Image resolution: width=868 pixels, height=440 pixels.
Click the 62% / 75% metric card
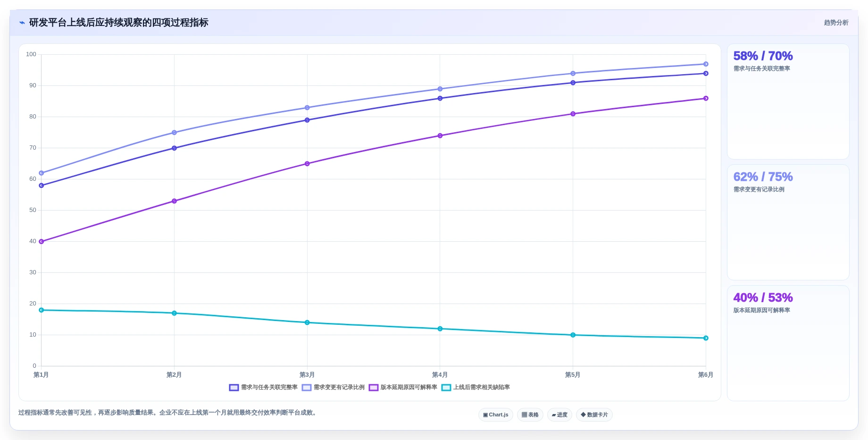788,222
